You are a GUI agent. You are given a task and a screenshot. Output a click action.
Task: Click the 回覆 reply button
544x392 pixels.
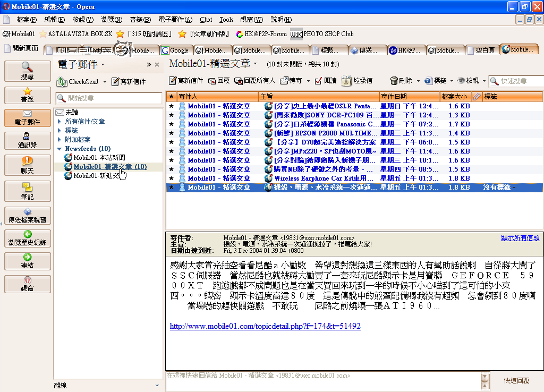coord(219,81)
